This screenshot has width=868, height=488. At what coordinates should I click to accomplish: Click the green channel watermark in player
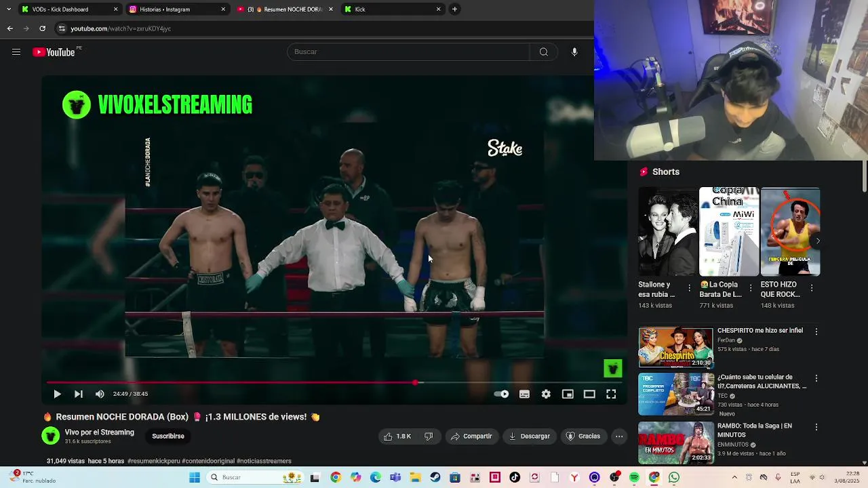(x=613, y=368)
